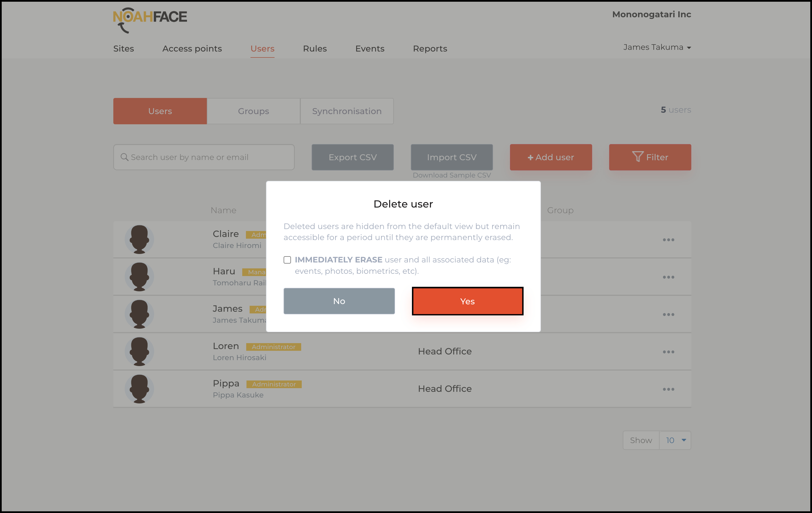Open options menu for Claire's row
This screenshot has width=812, height=513.
point(668,240)
